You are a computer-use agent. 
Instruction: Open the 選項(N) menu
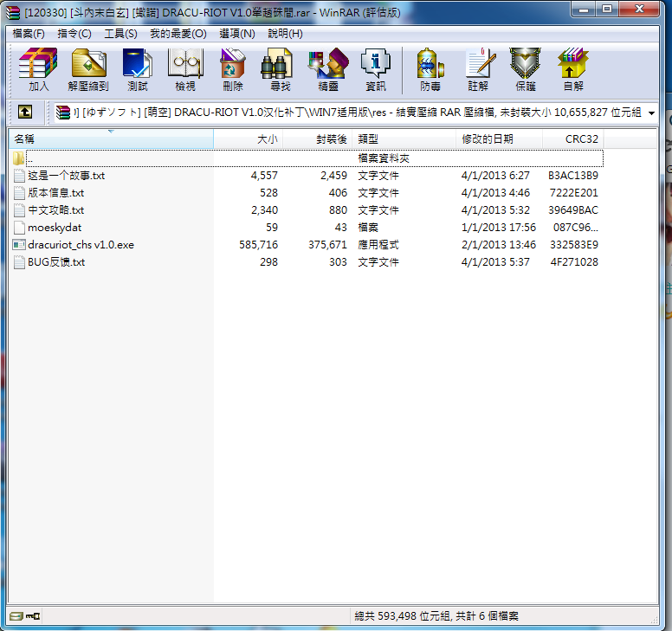237,34
